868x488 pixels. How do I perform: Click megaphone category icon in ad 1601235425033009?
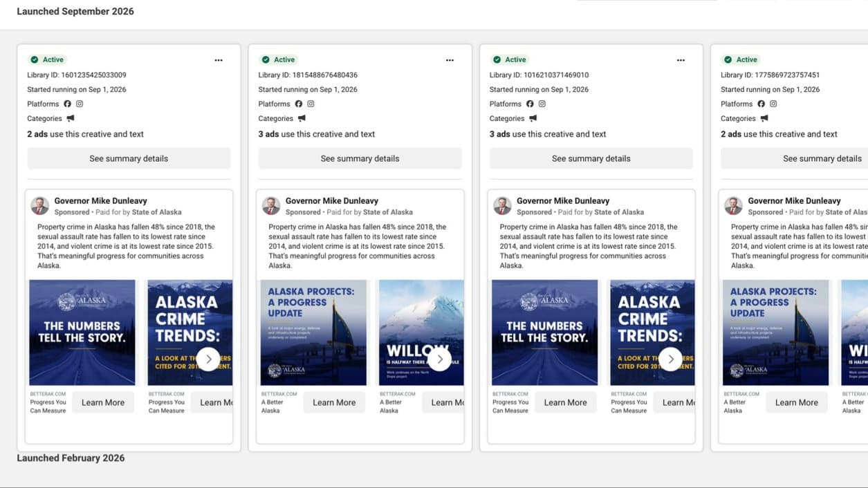click(x=71, y=118)
